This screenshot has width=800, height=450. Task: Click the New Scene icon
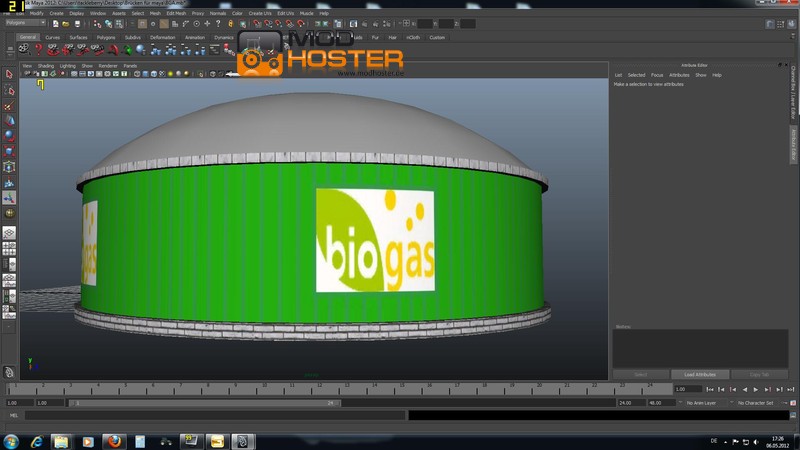click(55, 24)
